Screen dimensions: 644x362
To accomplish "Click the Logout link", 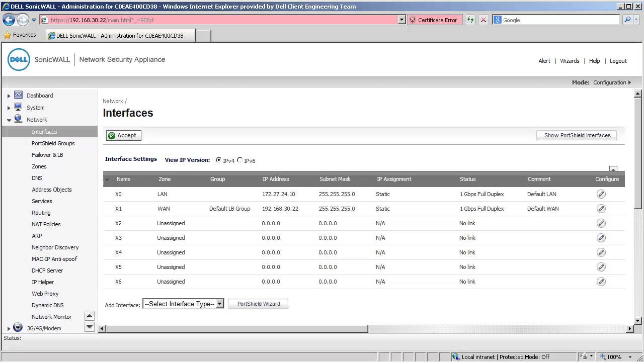I will click(x=618, y=61).
